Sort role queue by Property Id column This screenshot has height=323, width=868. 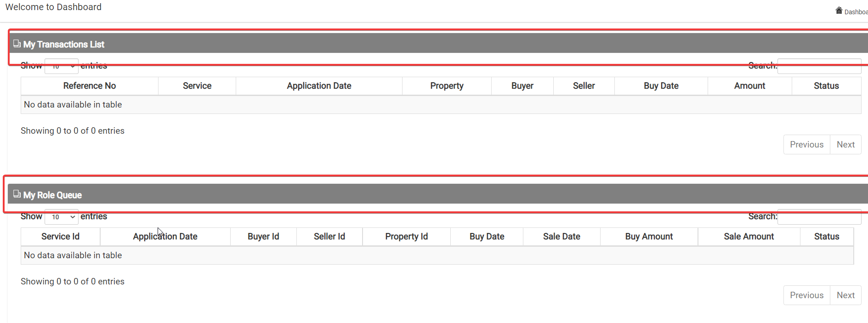point(406,237)
